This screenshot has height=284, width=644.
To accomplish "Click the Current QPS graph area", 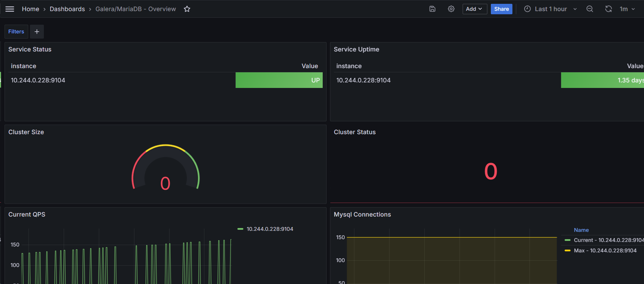I will [126, 256].
